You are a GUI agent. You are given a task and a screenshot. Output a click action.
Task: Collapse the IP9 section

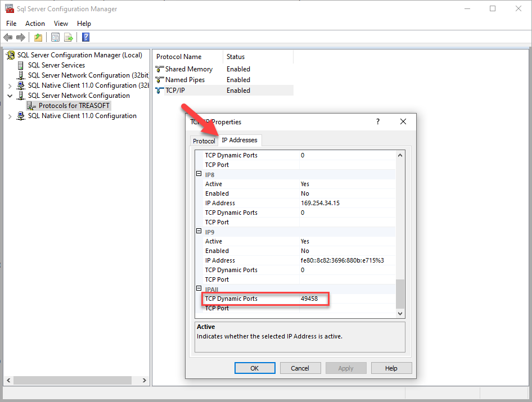(x=199, y=232)
